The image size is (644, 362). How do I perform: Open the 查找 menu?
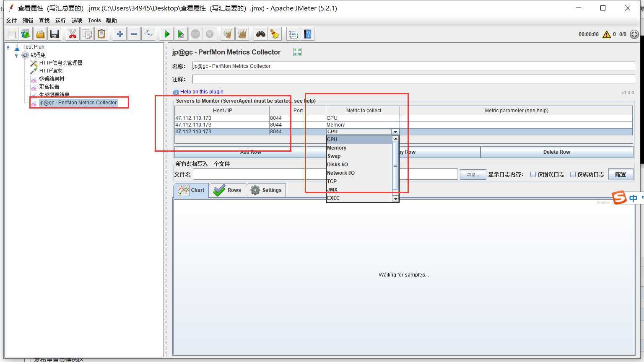click(x=44, y=21)
